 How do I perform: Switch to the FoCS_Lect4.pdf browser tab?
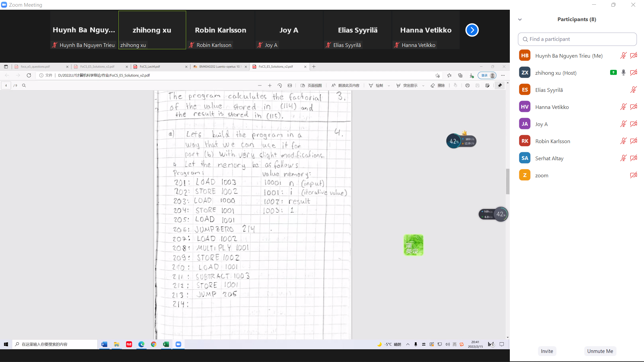point(150,67)
